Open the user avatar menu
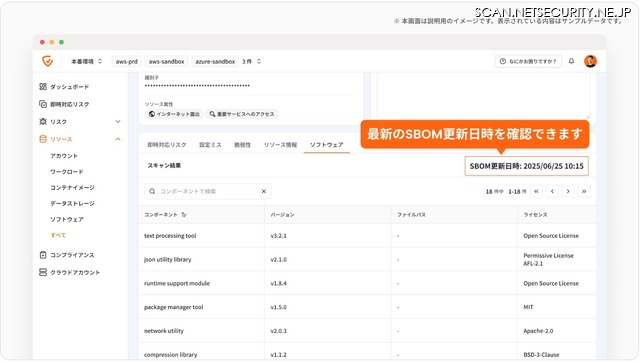The height and width of the screenshot is (362, 640). click(x=590, y=61)
